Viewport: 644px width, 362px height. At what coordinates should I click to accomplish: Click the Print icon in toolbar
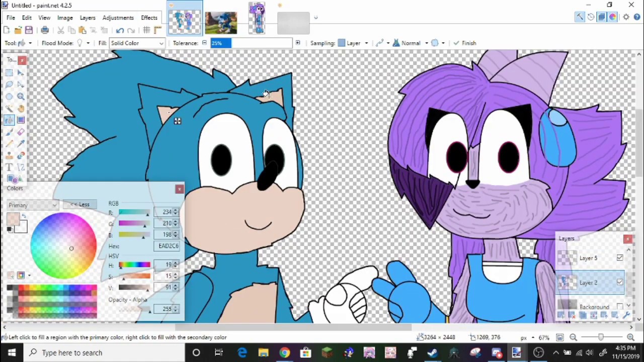[45, 30]
